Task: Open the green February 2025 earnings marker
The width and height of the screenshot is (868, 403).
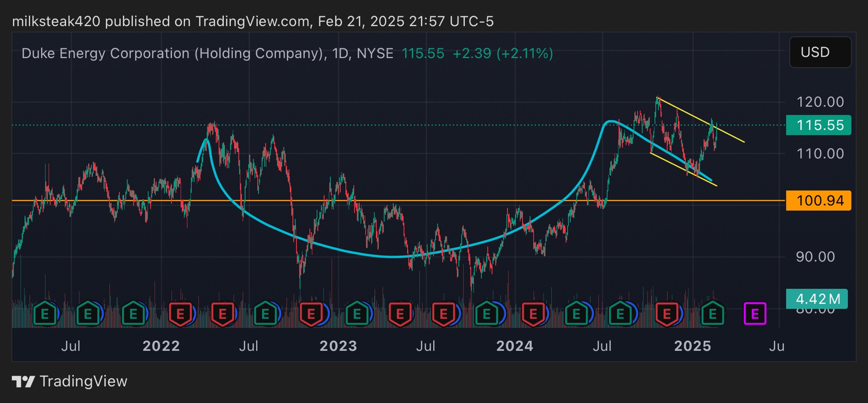Action: point(712,314)
